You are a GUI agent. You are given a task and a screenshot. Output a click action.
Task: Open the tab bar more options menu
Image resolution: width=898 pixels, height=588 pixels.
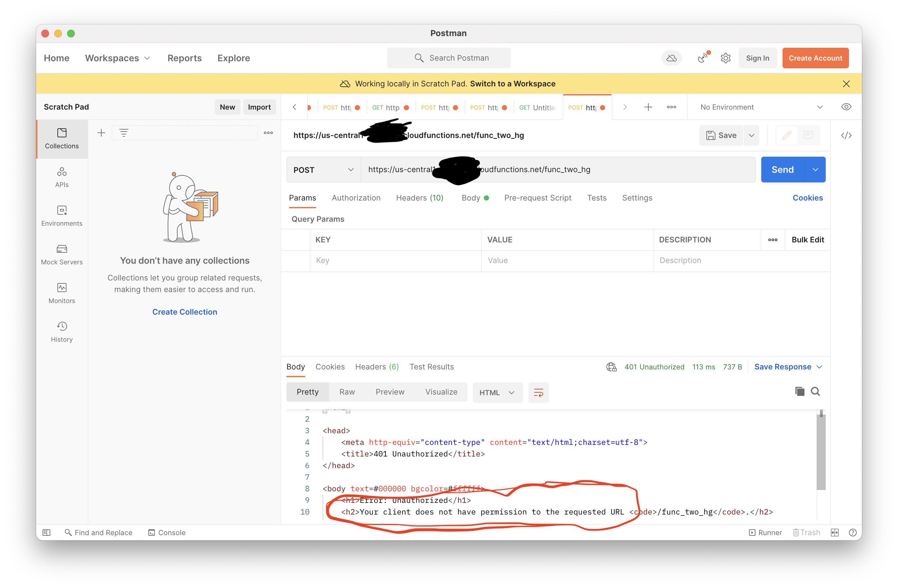(671, 107)
